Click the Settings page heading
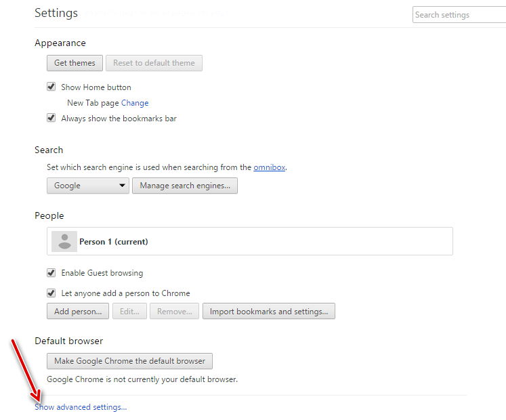This screenshot has width=506, height=420. point(56,13)
